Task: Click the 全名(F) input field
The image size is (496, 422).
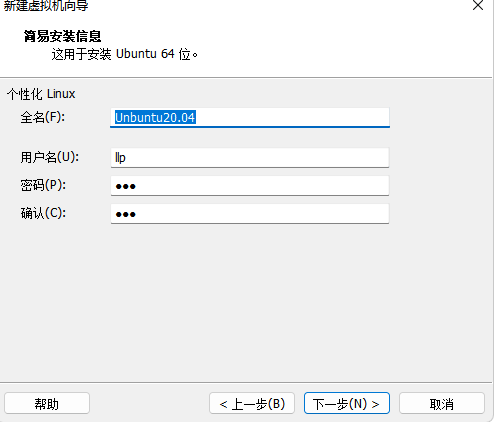Action: coord(250,117)
